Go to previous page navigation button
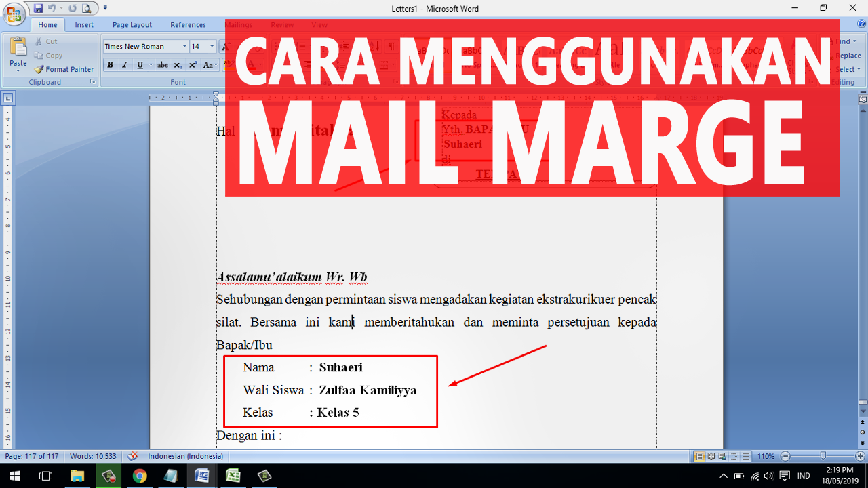This screenshot has height=488, width=868. click(863, 422)
